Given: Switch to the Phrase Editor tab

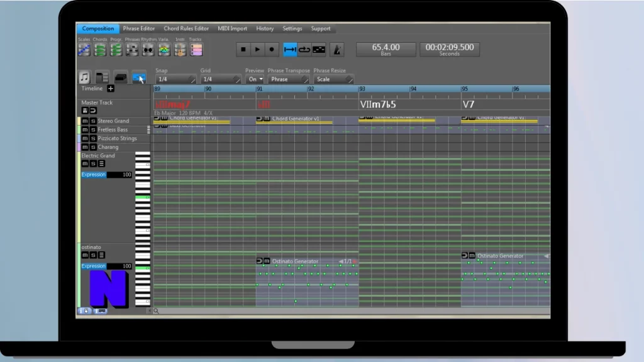Looking at the screenshot, I should (x=139, y=28).
